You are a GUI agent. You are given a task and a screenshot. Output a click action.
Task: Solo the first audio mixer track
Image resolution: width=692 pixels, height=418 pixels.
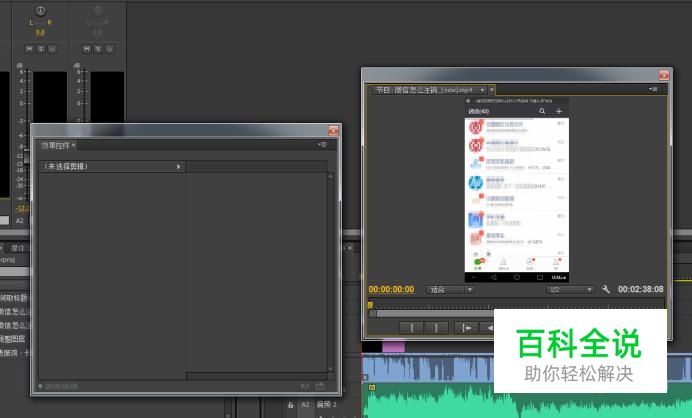point(41,49)
